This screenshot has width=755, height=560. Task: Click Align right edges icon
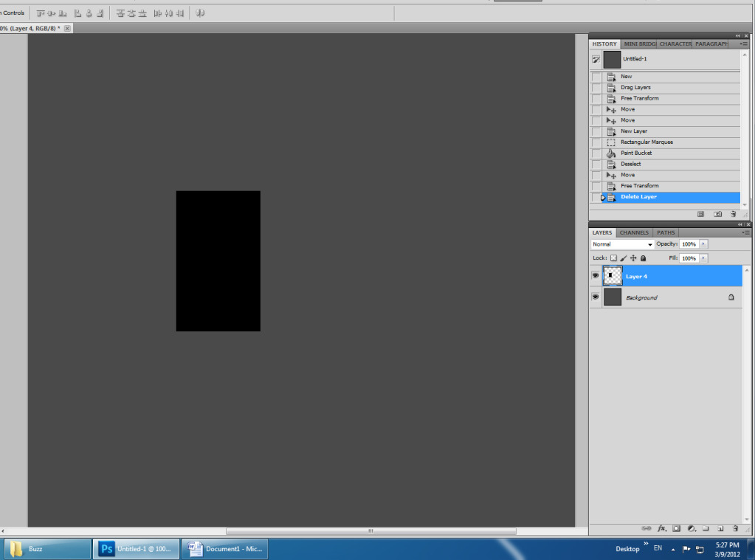click(x=100, y=13)
